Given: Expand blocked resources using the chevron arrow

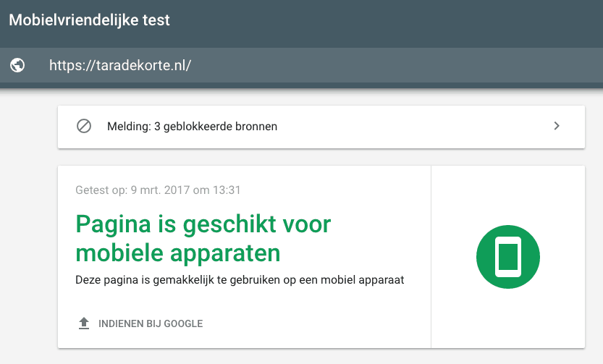Looking at the screenshot, I should 557,126.
